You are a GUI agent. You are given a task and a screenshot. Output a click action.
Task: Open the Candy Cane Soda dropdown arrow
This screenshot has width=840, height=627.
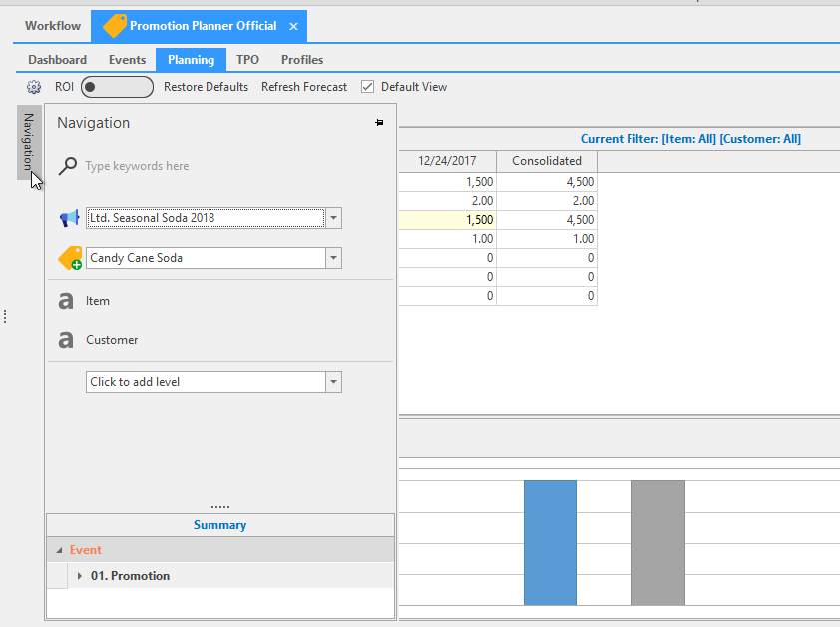coord(334,258)
